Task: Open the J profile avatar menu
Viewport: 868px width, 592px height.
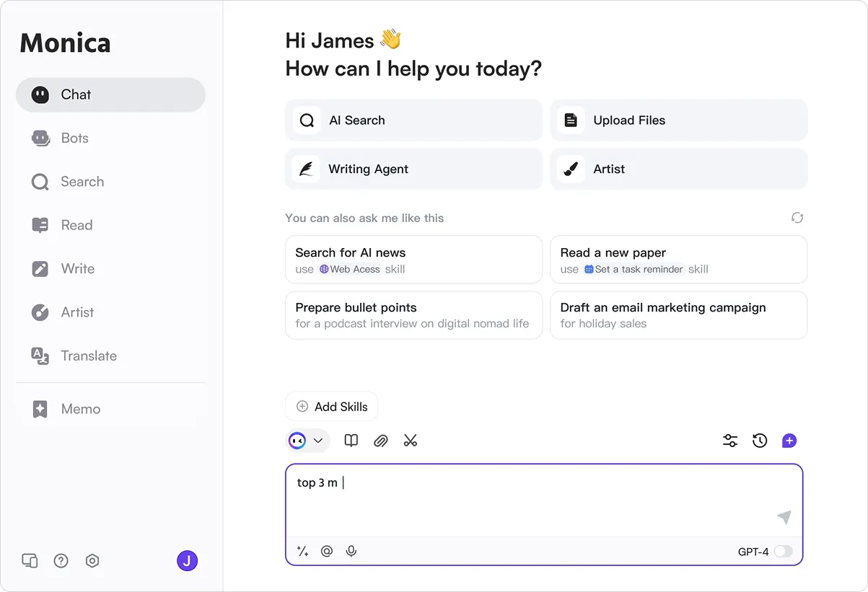Action: coord(188,561)
